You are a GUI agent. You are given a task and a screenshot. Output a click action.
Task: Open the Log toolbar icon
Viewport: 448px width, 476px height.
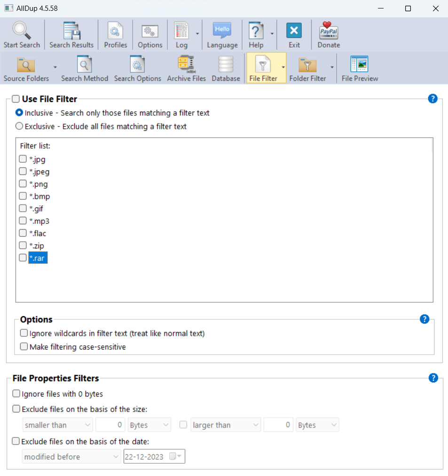tap(181, 31)
